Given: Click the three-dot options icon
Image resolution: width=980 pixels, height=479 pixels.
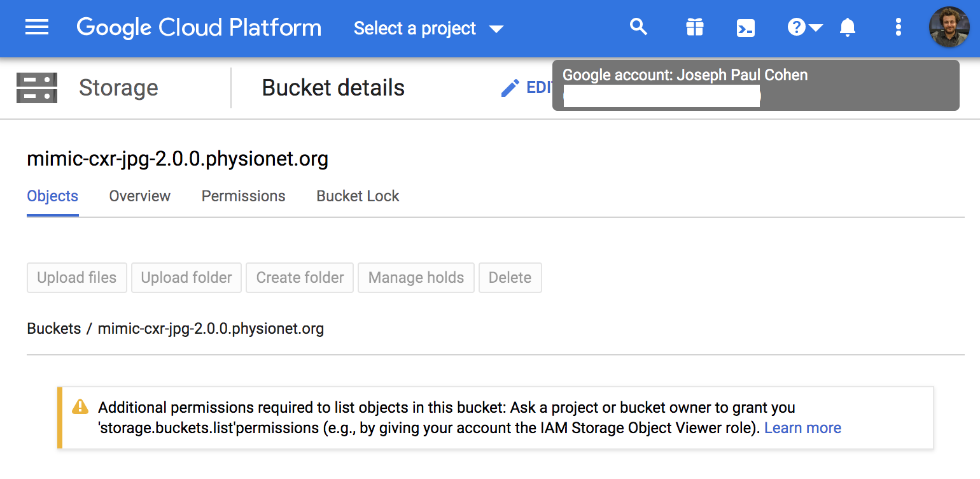Looking at the screenshot, I should pyautogui.click(x=898, y=27).
